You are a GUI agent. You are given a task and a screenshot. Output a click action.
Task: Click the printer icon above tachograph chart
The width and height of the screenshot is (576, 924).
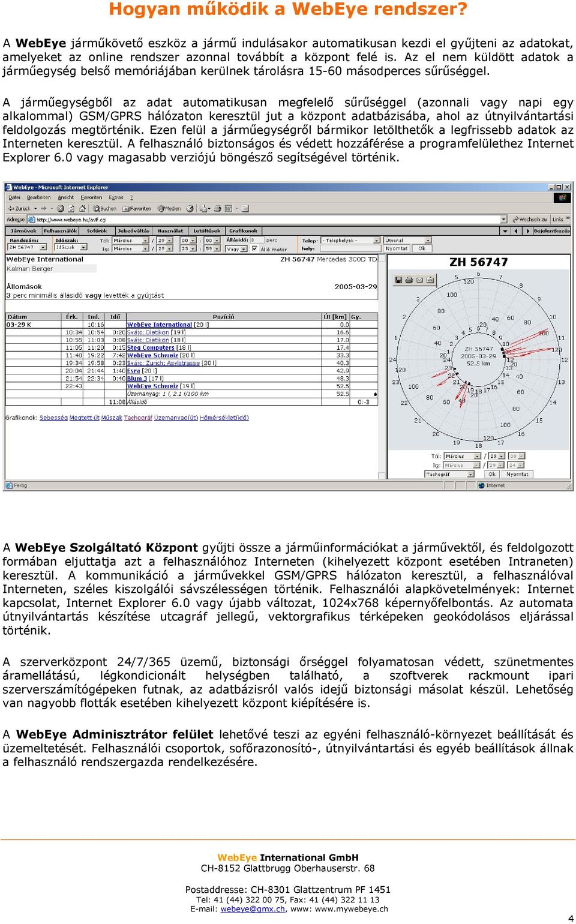[x=409, y=280]
